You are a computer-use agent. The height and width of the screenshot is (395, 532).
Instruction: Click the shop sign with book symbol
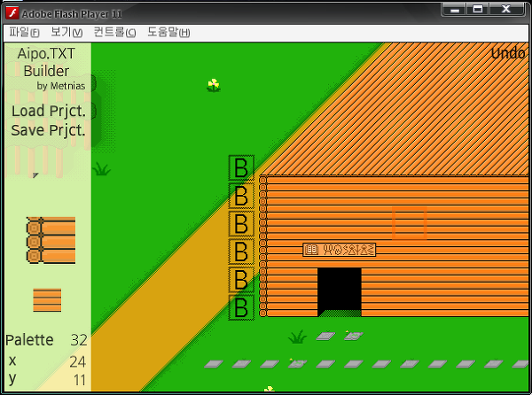[340, 250]
